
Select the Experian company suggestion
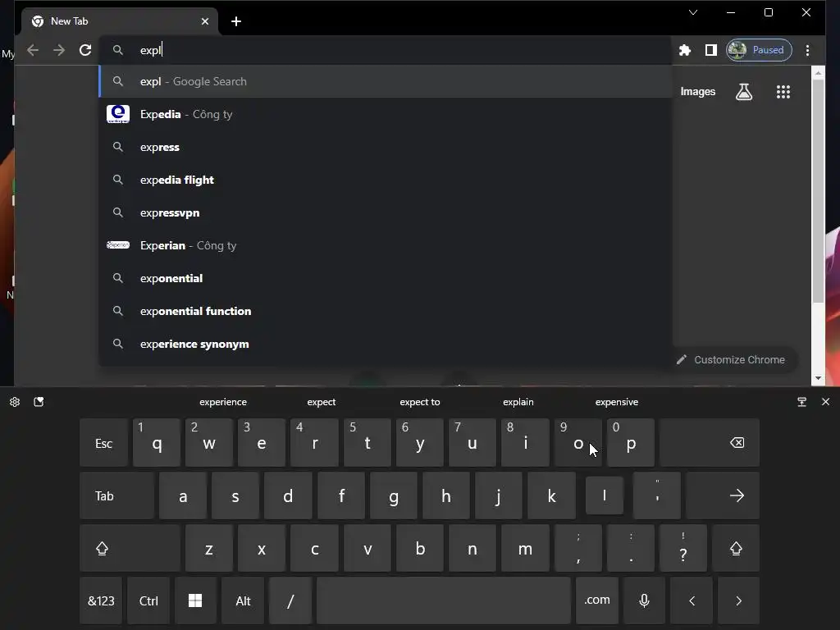386,245
